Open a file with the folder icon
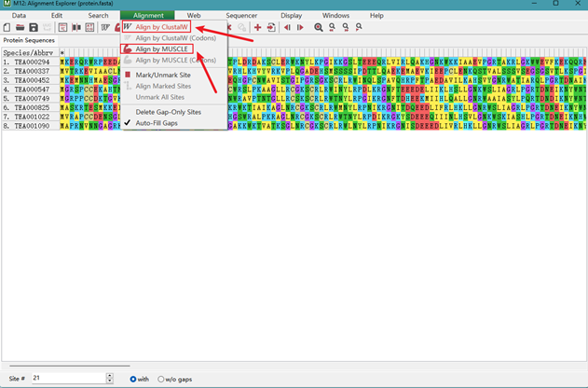This screenshot has width=588, height=388. coord(20,27)
